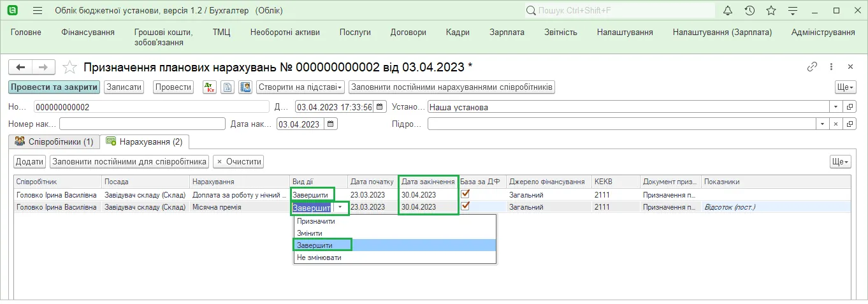Switch to Співробітники (1) tab
868x304 pixels.
(54, 141)
